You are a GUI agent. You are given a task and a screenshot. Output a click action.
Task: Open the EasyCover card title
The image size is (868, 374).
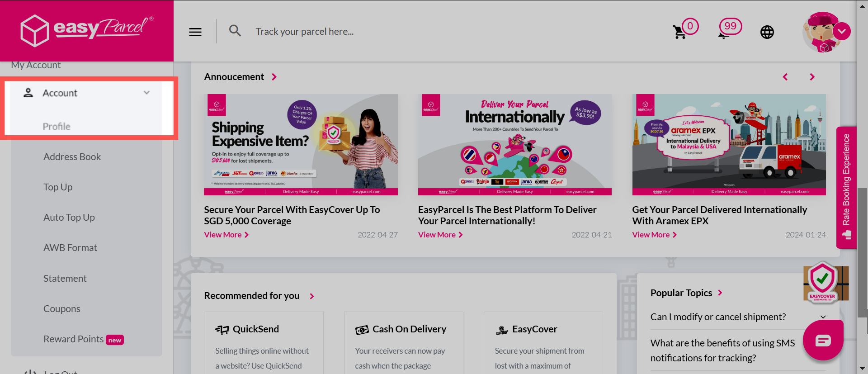point(534,329)
